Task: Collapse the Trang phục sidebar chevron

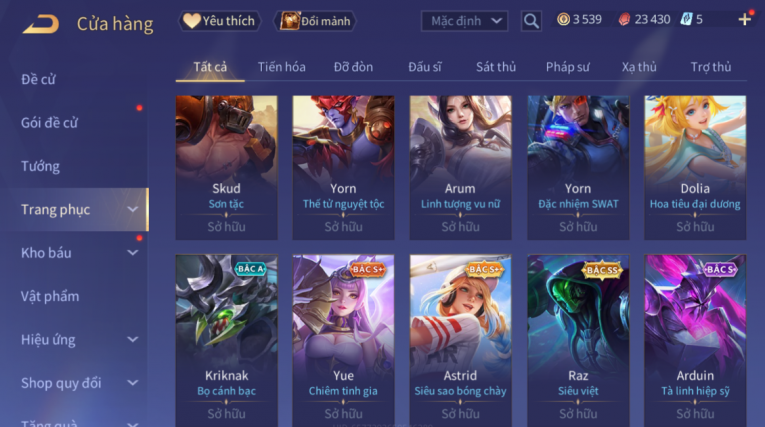Action: point(133,209)
